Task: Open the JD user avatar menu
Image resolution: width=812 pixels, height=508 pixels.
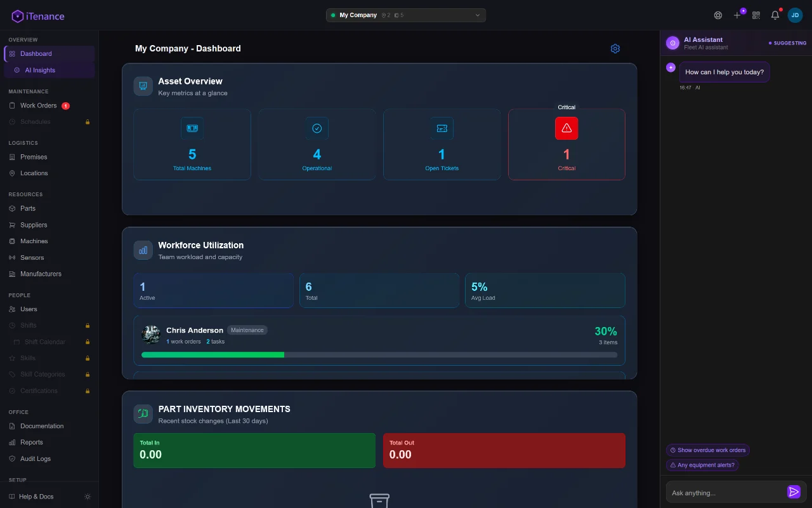Action: (x=795, y=15)
